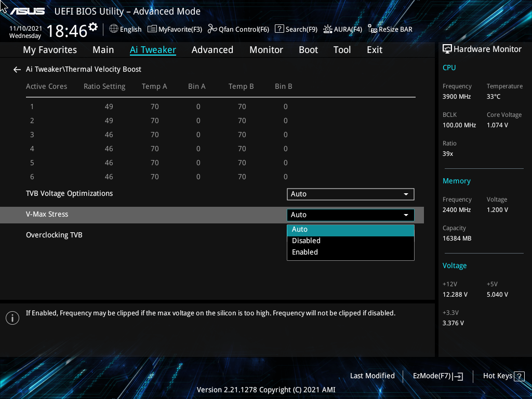Click the V-Max Stress dropdown box

click(351, 215)
